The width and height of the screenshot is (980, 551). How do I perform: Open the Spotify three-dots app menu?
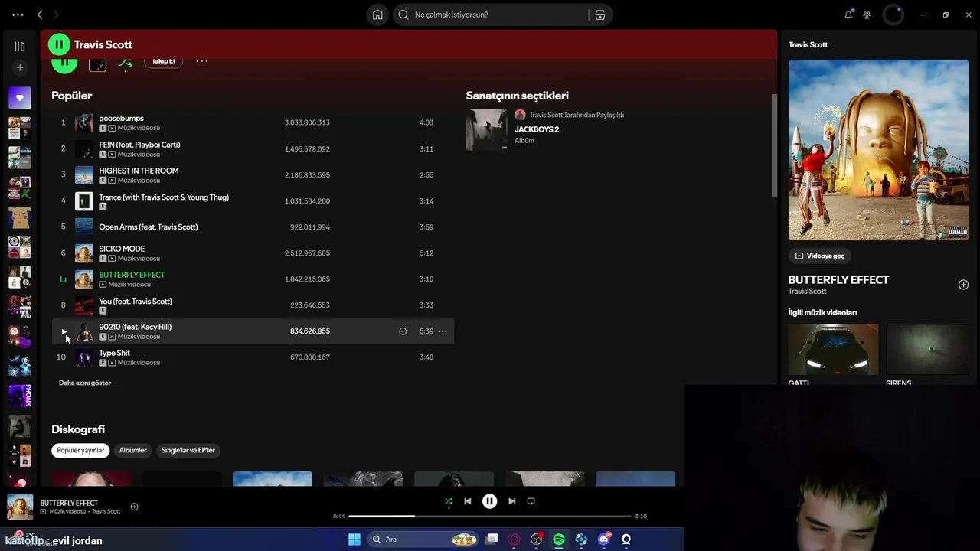click(x=18, y=15)
